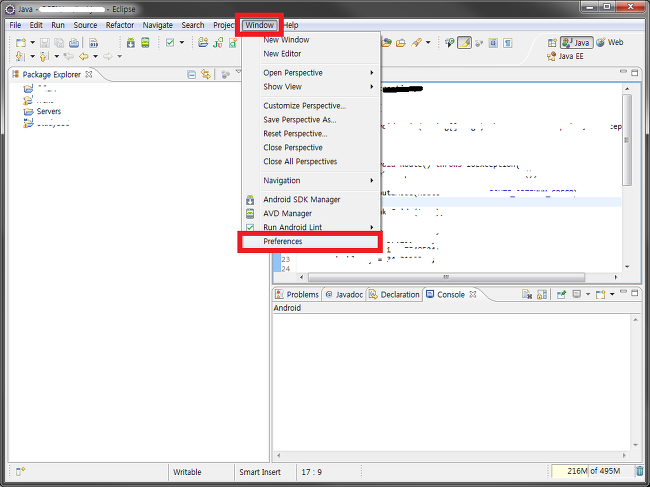Click the Open Perspective icon beside Java
Viewport: 650px width, 487px height.
pyautogui.click(x=552, y=43)
